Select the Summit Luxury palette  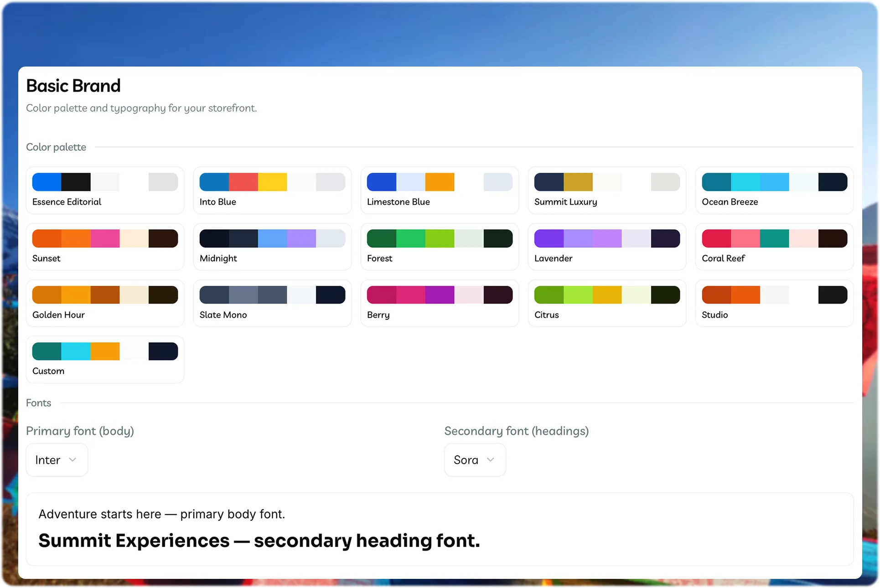click(607, 190)
